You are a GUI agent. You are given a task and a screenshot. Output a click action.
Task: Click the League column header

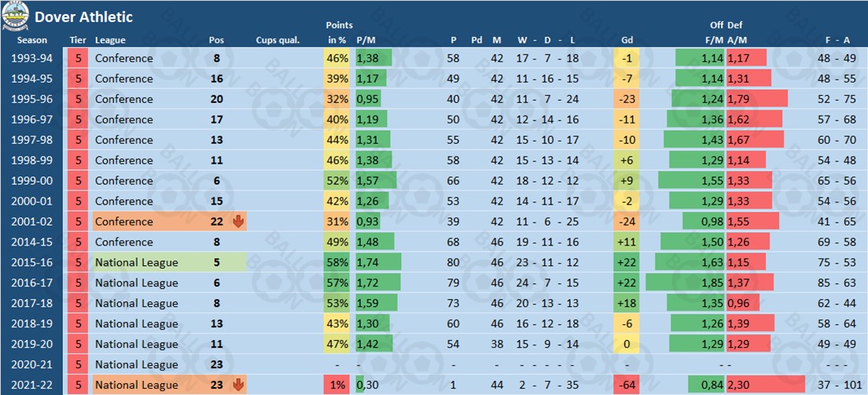click(x=110, y=40)
